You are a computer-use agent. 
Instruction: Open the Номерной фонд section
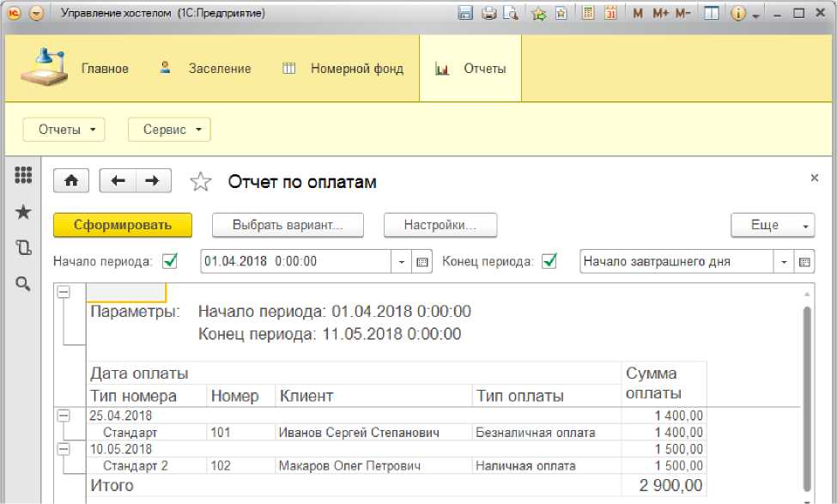pos(356,69)
